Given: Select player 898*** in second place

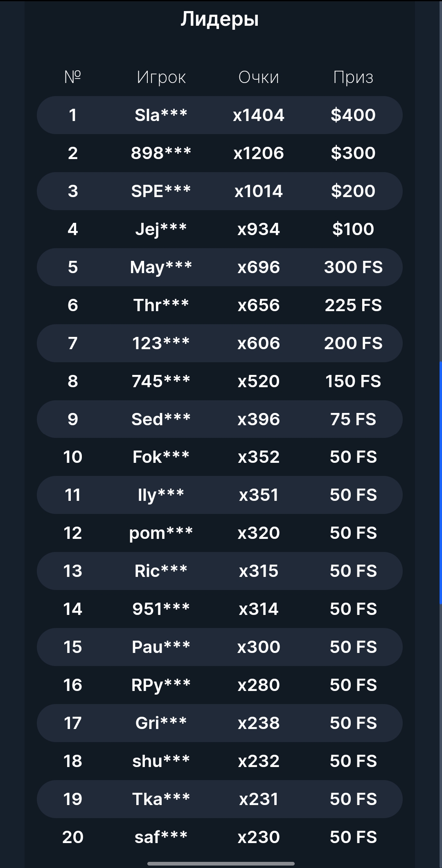Looking at the screenshot, I should pos(161,153).
